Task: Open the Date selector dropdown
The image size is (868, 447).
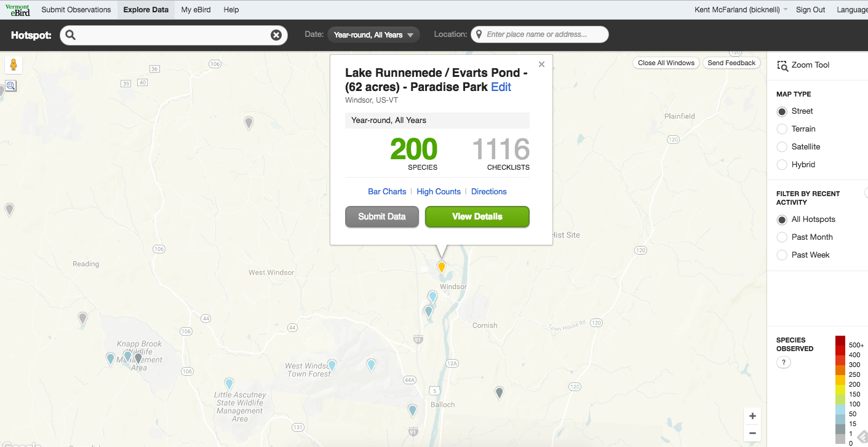Action: point(373,34)
